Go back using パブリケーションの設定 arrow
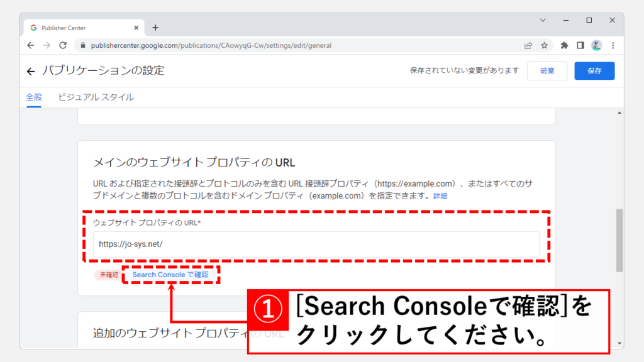The height and width of the screenshot is (362, 644). 31,71
